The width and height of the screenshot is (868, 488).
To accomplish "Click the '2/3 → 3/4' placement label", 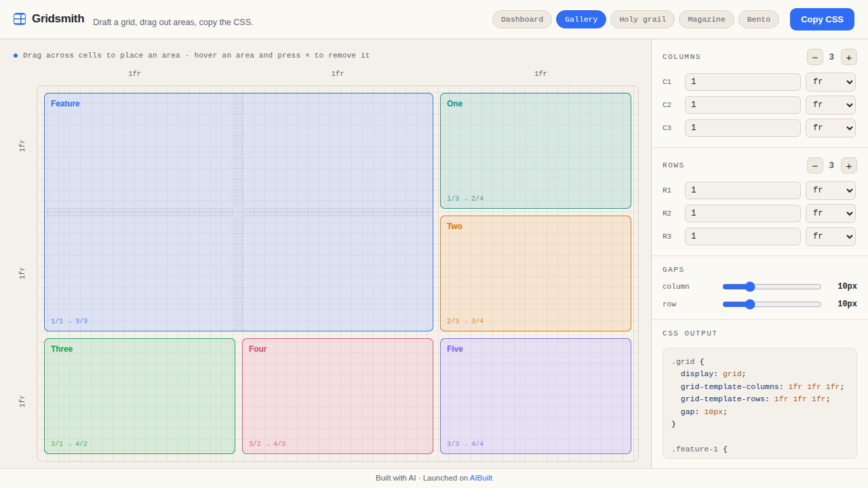I will pyautogui.click(x=465, y=321).
